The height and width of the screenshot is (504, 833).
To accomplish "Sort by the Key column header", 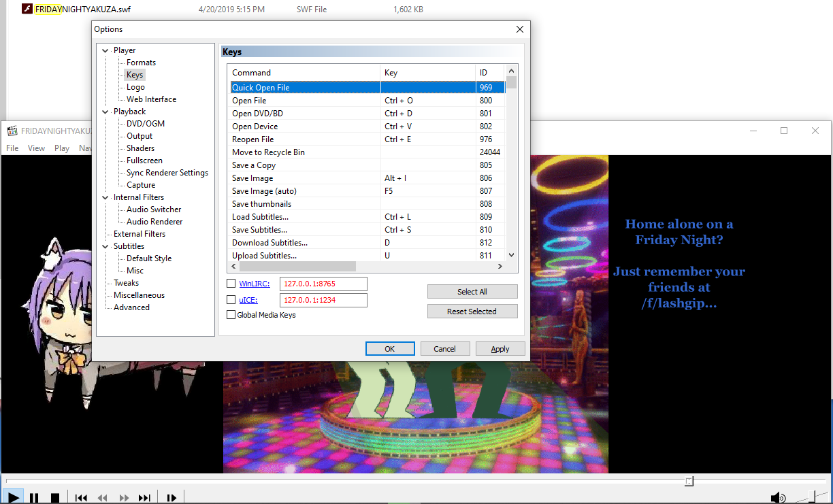I will click(427, 73).
